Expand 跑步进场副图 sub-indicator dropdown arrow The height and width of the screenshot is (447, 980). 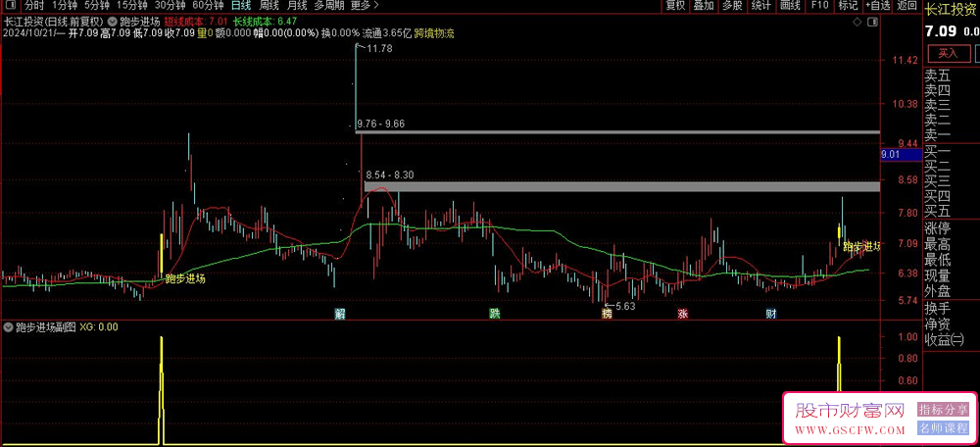click(x=8, y=326)
